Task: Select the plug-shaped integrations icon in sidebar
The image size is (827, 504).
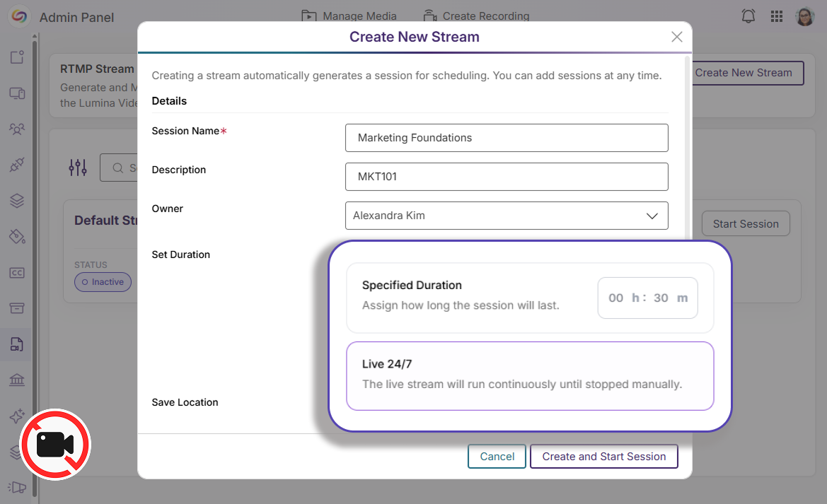Action: (16, 164)
